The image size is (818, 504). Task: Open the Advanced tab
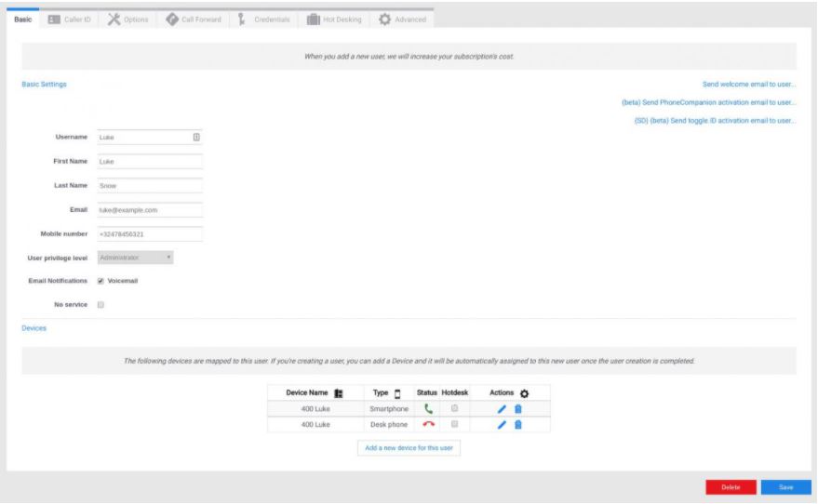pyautogui.click(x=404, y=19)
